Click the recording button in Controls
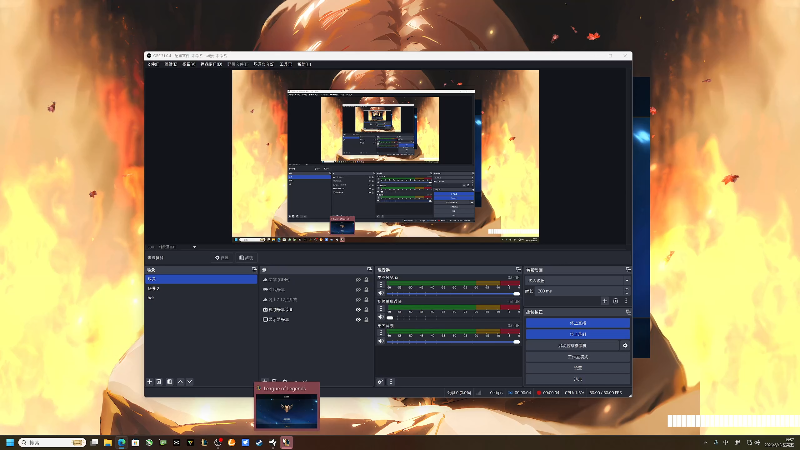The image size is (800, 450). click(578, 334)
